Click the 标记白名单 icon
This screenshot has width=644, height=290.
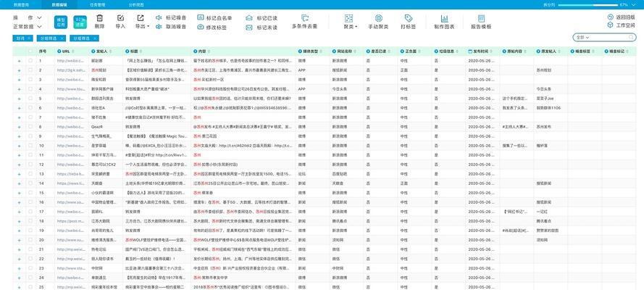[201, 17]
